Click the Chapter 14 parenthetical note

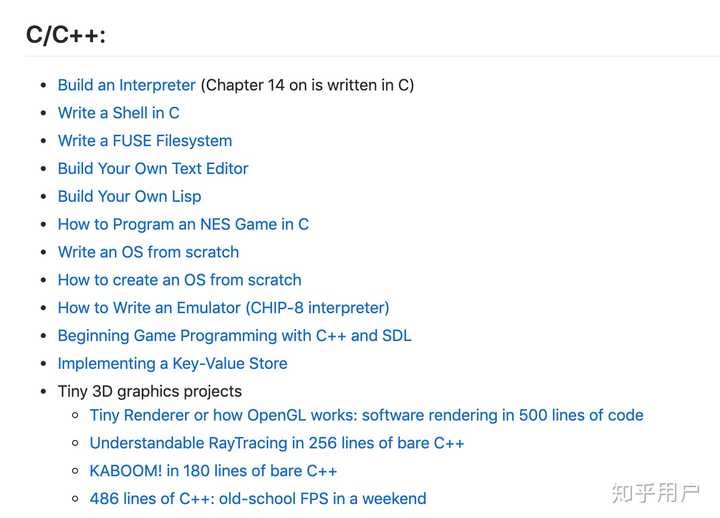point(307,85)
